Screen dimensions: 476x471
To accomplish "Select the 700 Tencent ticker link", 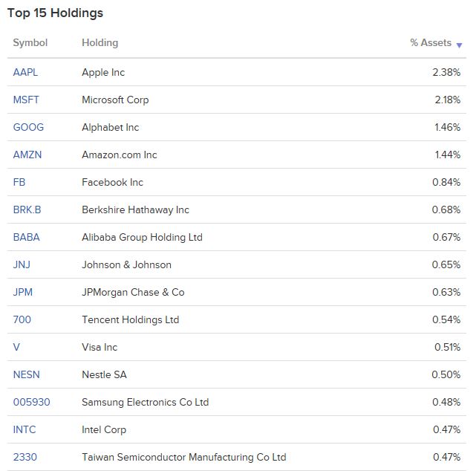I will [22, 319].
